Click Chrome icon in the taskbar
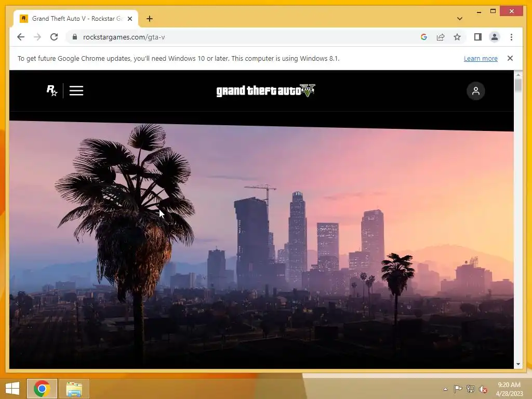The width and height of the screenshot is (532, 399). coord(42,389)
